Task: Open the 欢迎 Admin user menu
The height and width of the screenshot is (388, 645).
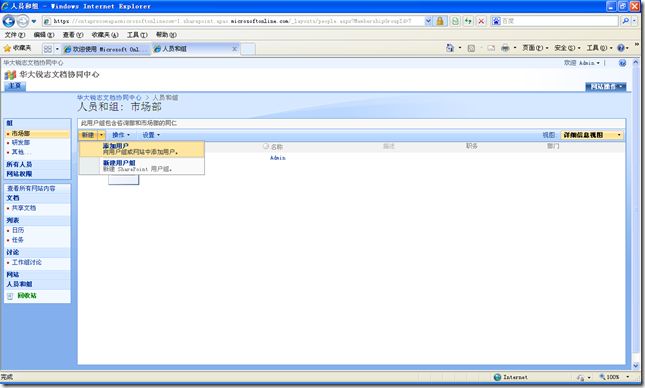Action: click(x=582, y=63)
